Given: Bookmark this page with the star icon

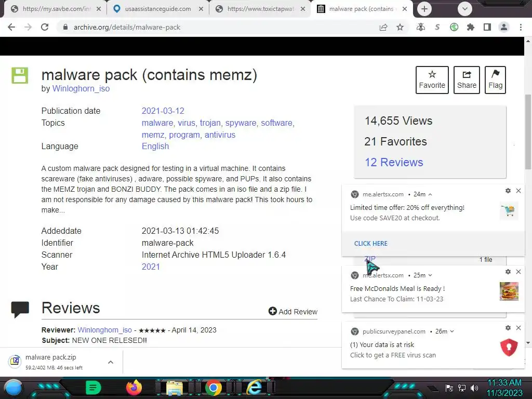Looking at the screenshot, I should coord(400,27).
